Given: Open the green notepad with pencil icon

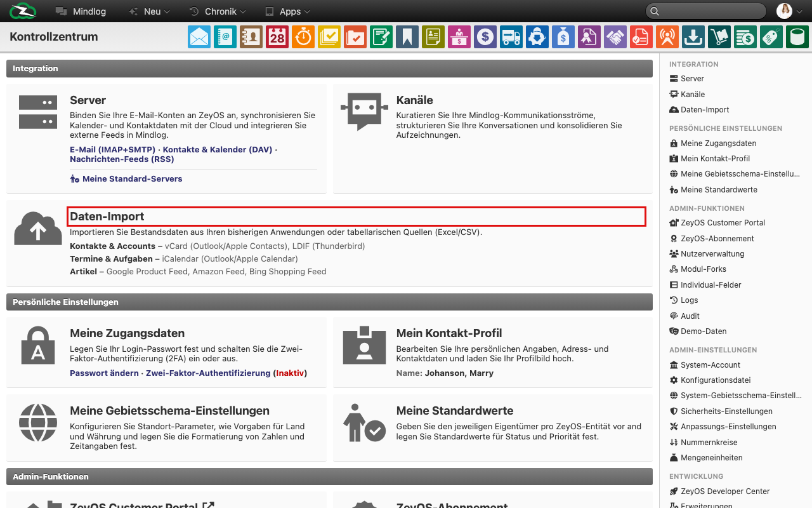Looking at the screenshot, I should point(381,37).
